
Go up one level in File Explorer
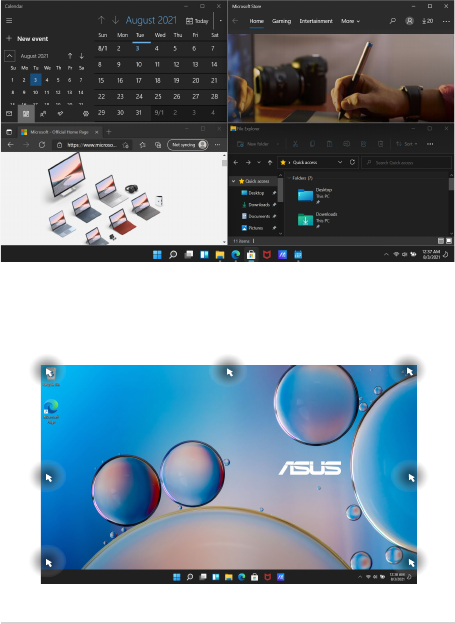coord(270,162)
